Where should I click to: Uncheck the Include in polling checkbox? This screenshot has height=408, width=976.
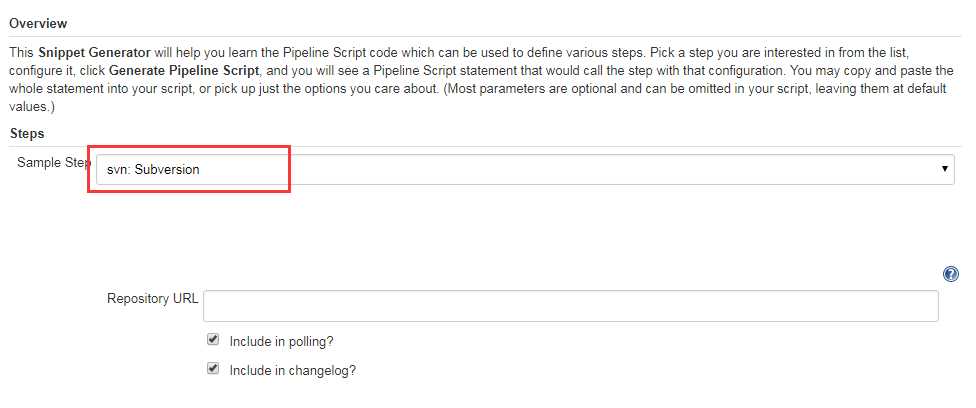click(x=214, y=339)
